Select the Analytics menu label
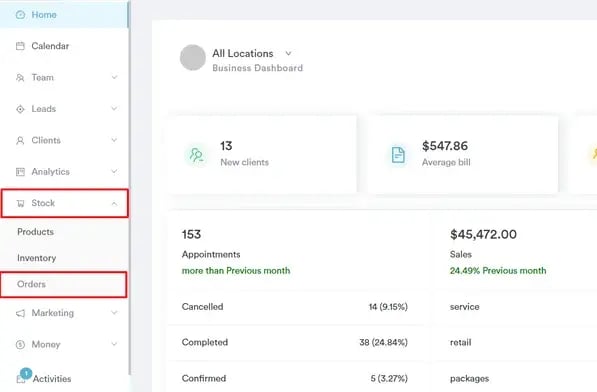The image size is (597, 392). (51, 172)
